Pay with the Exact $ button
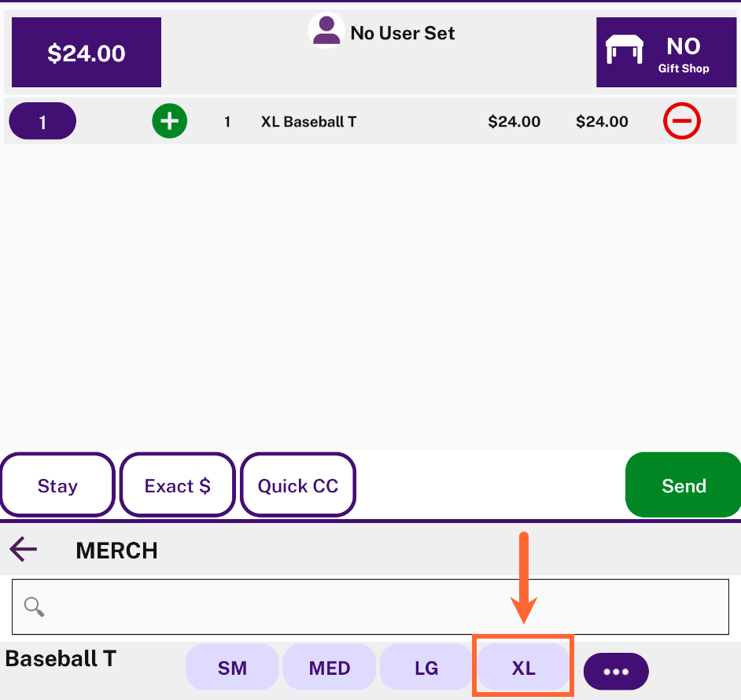The image size is (741, 700). click(178, 485)
